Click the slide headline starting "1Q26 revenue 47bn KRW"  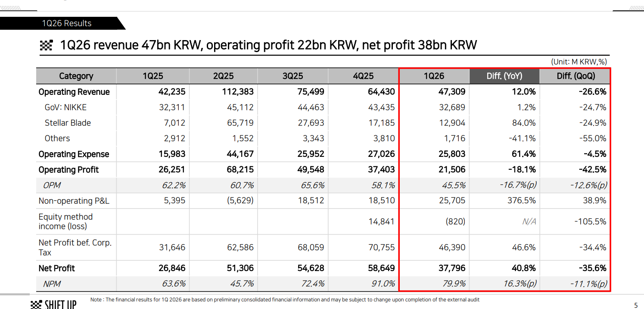pyautogui.click(x=268, y=45)
